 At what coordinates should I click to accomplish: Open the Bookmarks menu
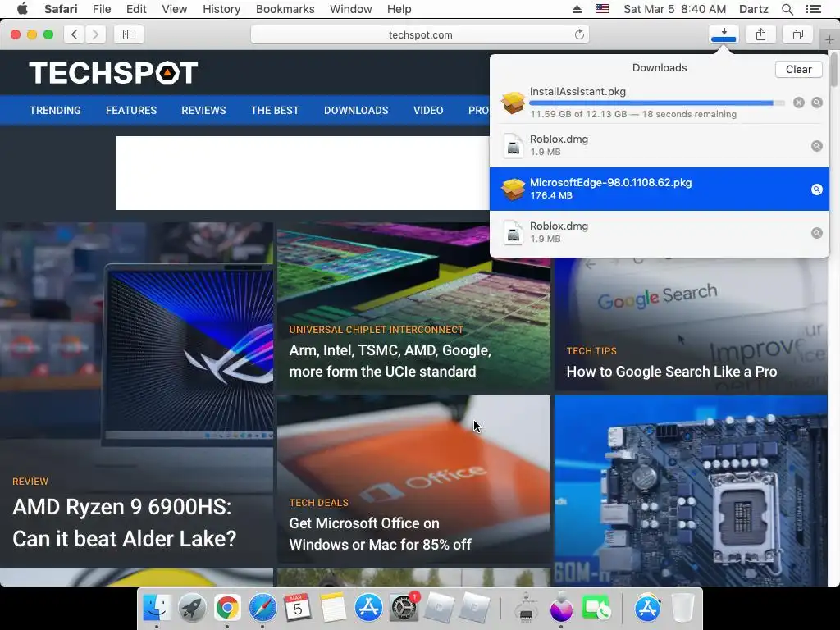pyautogui.click(x=285, y=9)
